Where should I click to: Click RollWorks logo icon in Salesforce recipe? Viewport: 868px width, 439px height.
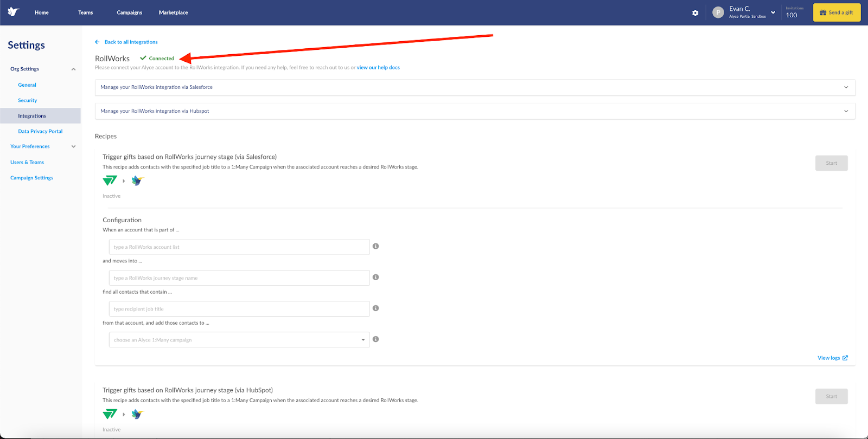(x=110, y=180)
